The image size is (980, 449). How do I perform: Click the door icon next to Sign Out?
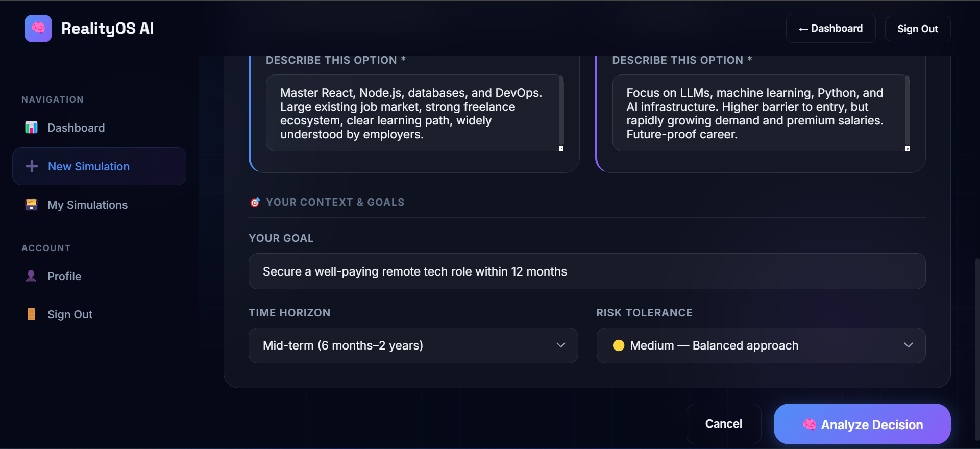click(31, 314)
